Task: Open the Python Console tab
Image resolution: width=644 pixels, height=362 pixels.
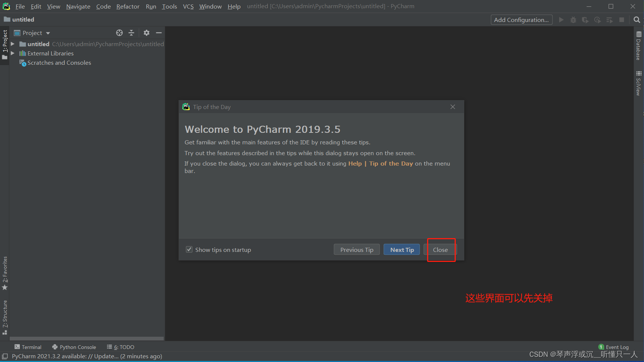Action: pos(74,347)
